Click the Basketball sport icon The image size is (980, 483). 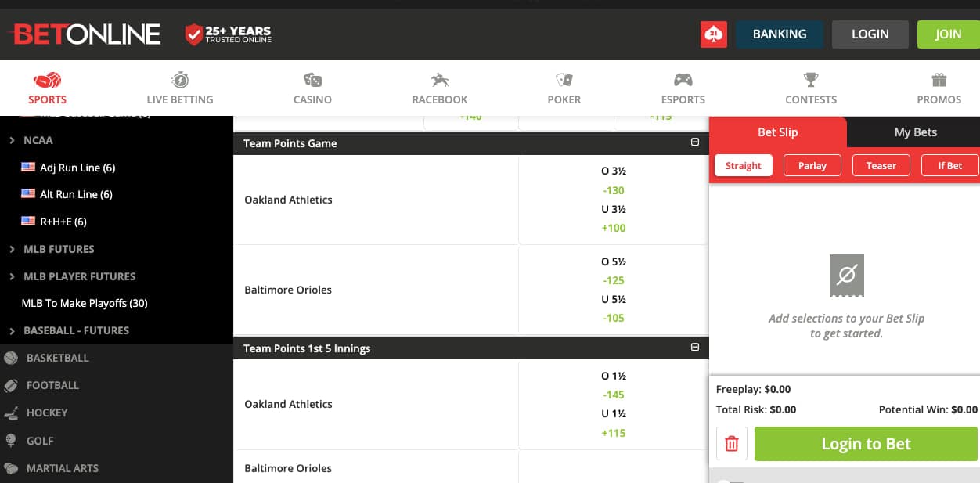(x=11, y=358)
